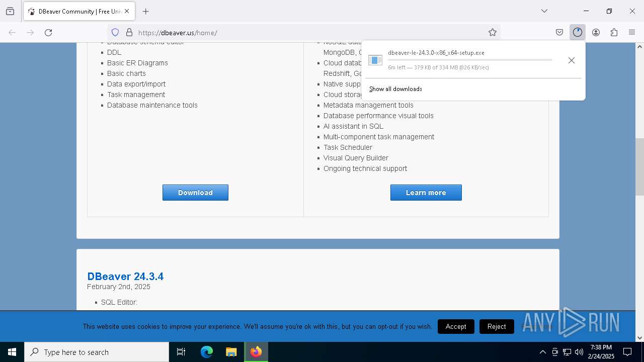
Task: Reject the cookies notice
Action: [497, 326]
